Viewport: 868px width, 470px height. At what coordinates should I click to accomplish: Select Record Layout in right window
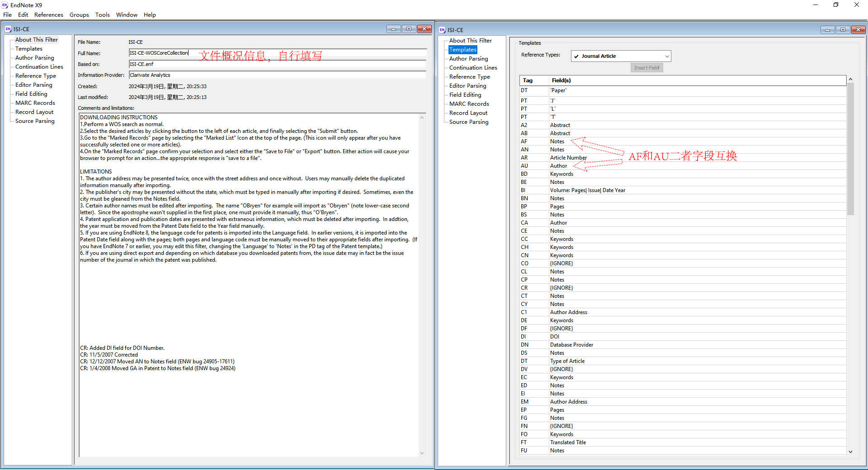tap(468, 113)
